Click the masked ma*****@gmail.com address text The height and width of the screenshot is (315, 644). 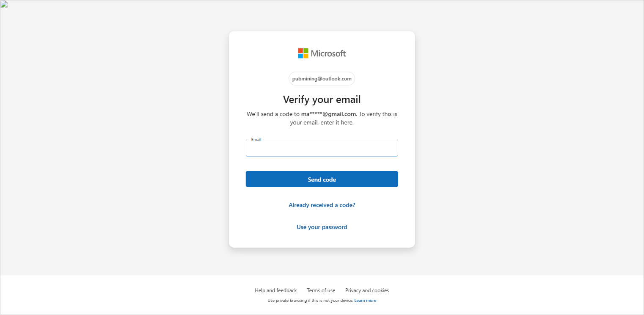pos(329,114)
